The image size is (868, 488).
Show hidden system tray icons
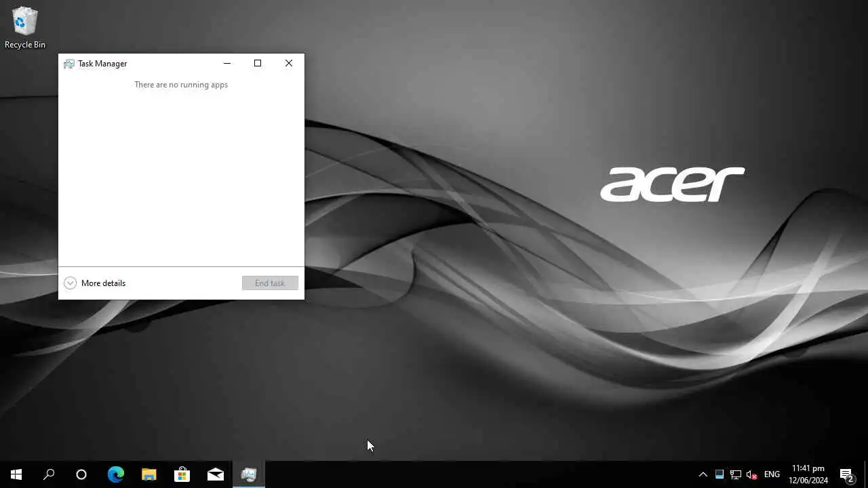click(703, 474)
